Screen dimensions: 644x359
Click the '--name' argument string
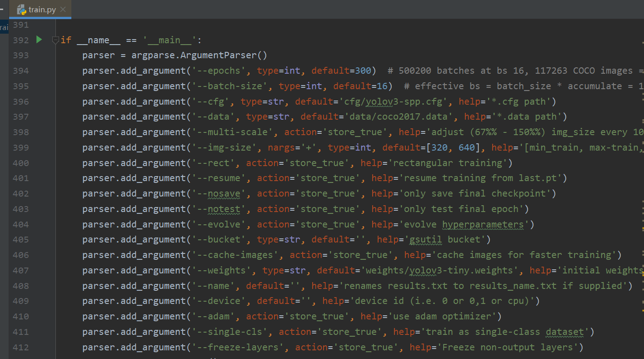pos(214,286)
